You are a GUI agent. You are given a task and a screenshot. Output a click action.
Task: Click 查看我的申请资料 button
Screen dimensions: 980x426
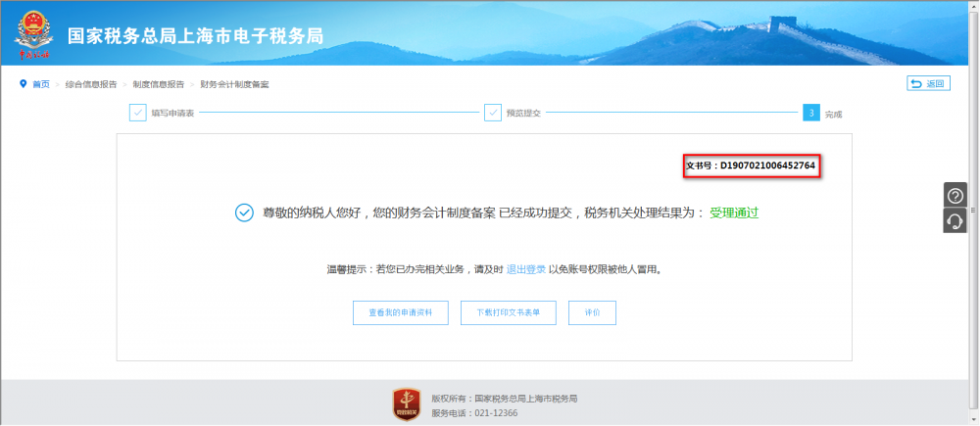point(400,312)
